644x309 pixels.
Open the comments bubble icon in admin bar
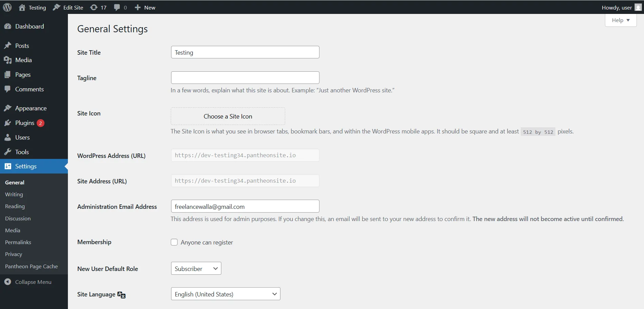(x=117, y=7)
